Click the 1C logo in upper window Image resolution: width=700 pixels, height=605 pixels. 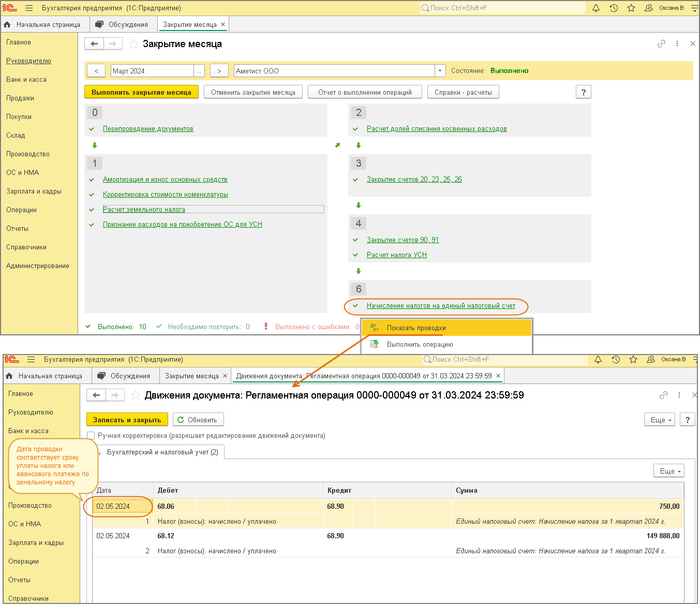point(10,8)
